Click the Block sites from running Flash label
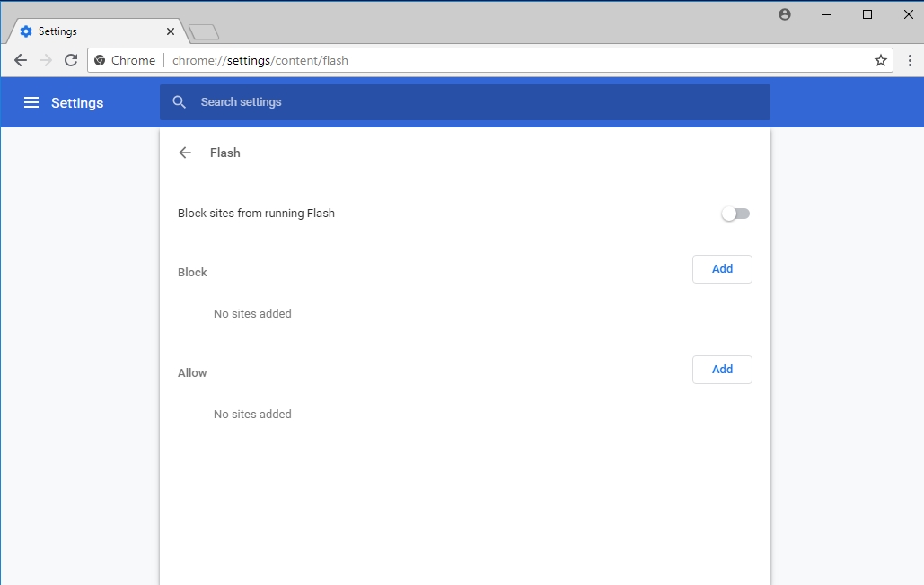Image resolution: width=924 pixels, height=585 pixels. [256, 213]
